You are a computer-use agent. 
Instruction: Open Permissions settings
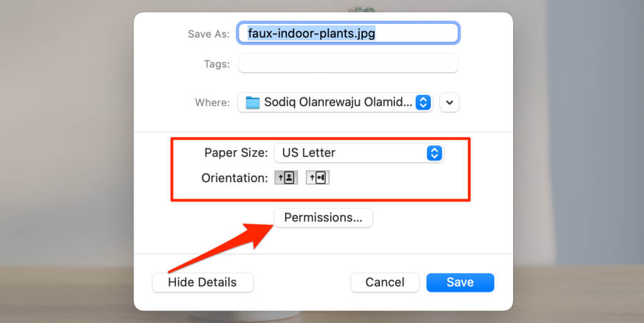pyautogui.click(x=323, y=217)
